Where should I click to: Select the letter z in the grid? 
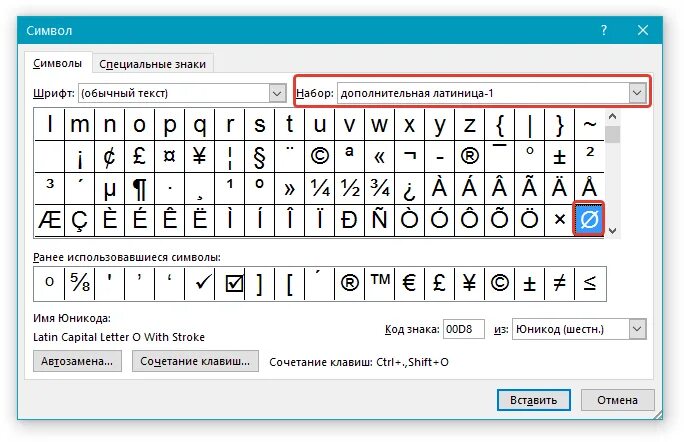(x=469, y=125)
